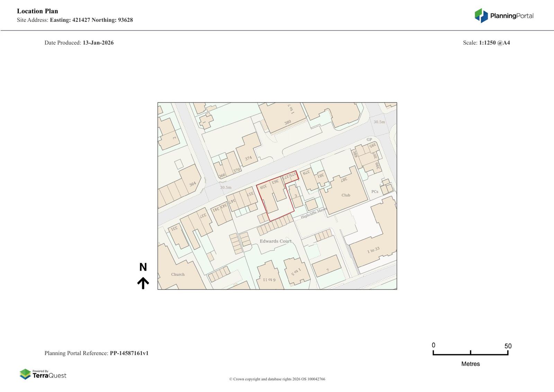The width and height of the screenshot is (554, 392).
Task: Toggle building 364 highlight
Action: [x=193, y=184]
